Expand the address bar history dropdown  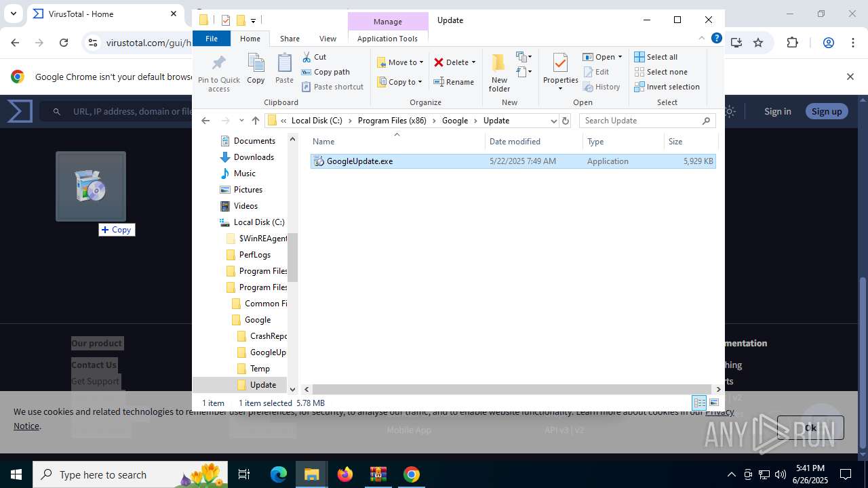[x=553, y=121]
